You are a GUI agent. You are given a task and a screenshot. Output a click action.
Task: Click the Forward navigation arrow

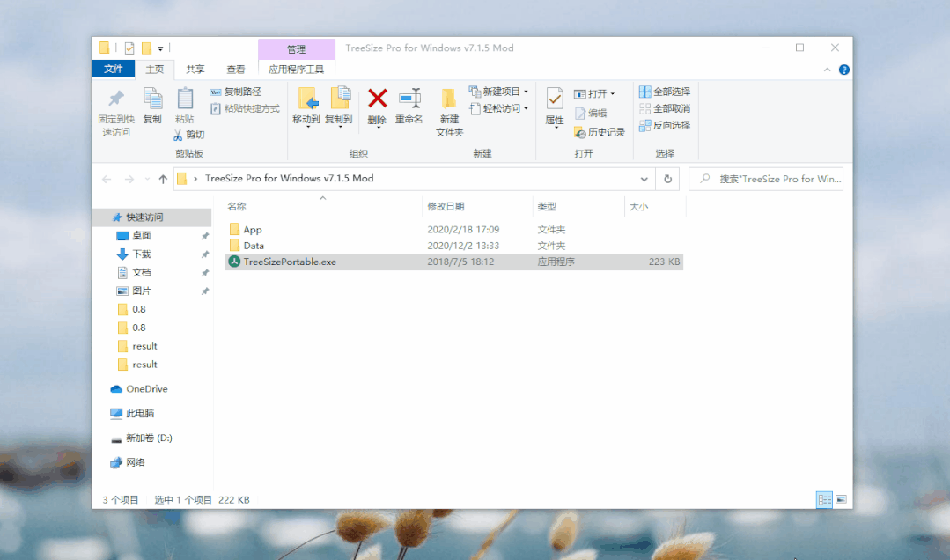[x=129, y=180]
